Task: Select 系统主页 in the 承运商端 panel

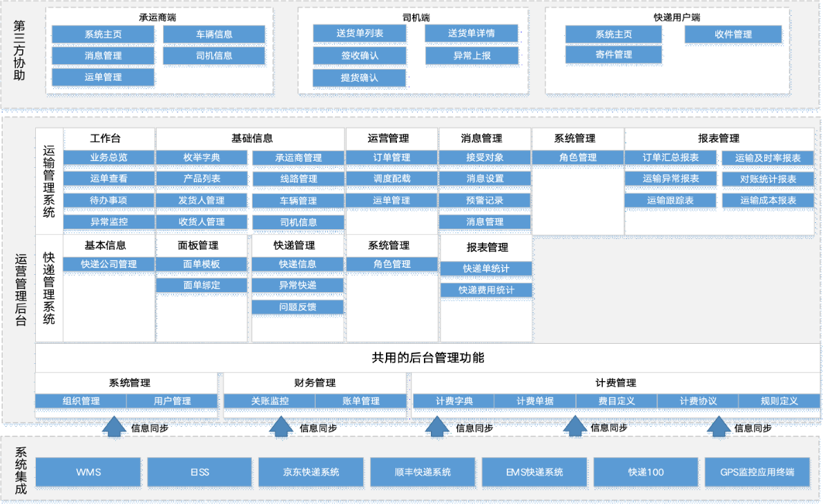Action: (x=103, y=34)
